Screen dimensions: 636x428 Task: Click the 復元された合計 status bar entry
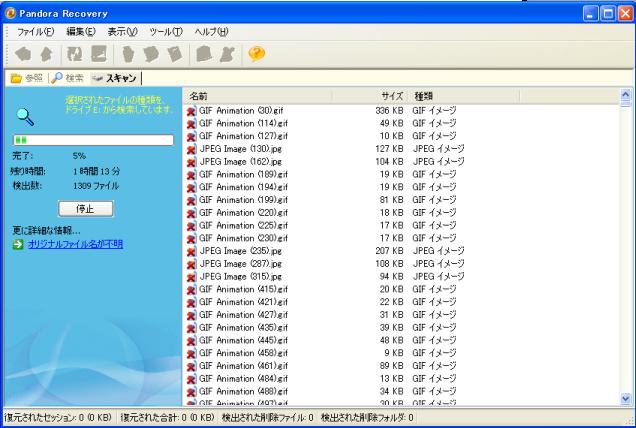click(x=167, y=417)
